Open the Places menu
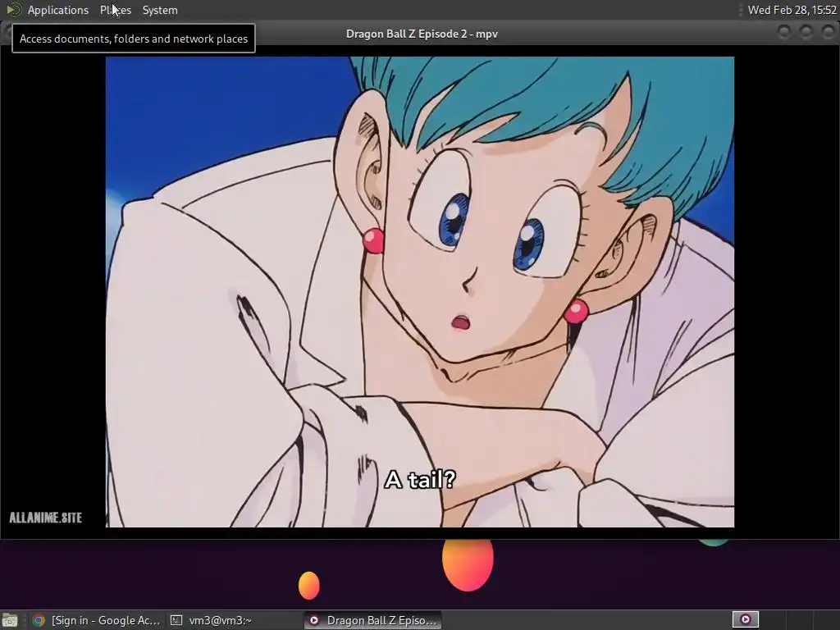 [x=115, y=10]
